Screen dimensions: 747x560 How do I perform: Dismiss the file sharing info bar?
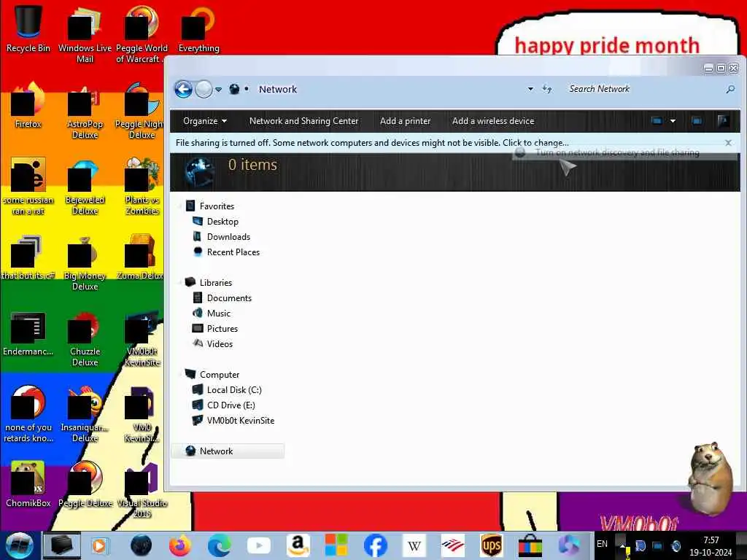pos(728,143)
